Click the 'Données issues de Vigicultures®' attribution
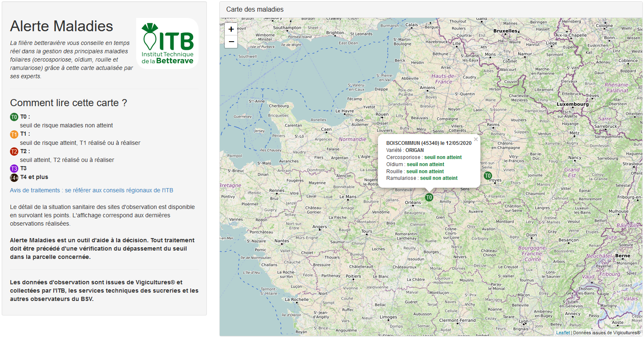 [607, 333]
